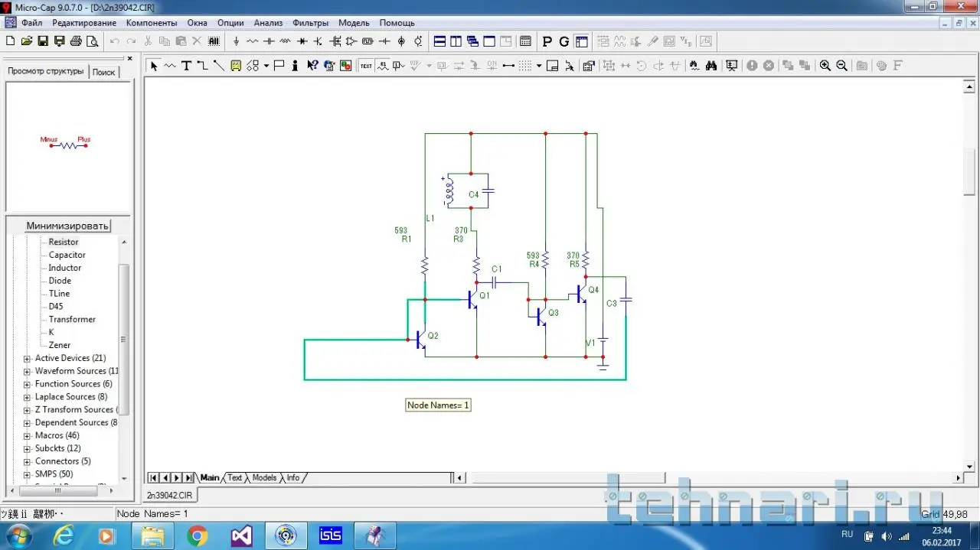Viewport: 980px width, 550px height.
Task: Click the zoom in magnifier
Action: tap(825, 66)
